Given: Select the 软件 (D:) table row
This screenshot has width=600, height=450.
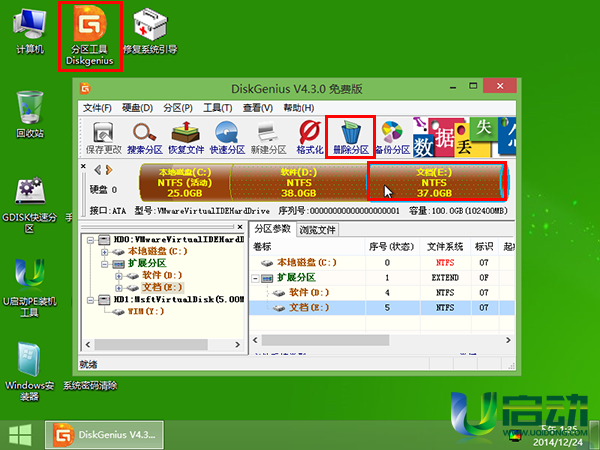Looking at the screenshot, I should pyautogui.click(x=382, y=293).
